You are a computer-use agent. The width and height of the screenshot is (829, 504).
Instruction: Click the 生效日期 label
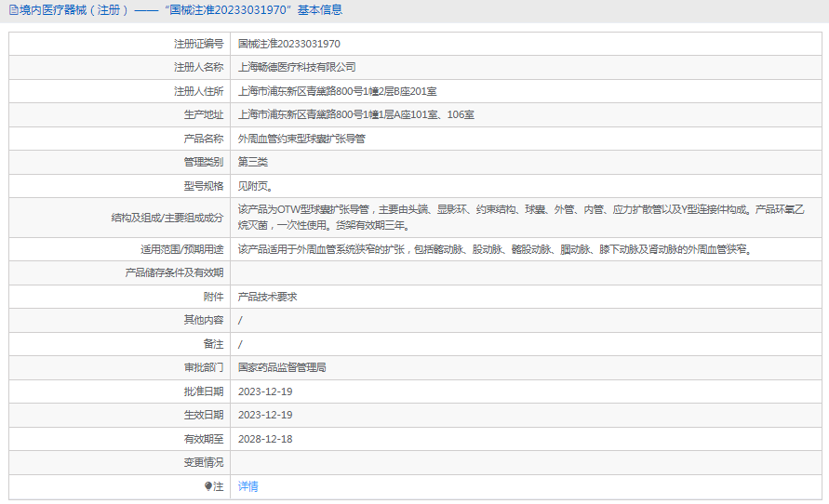coord(204,415)
